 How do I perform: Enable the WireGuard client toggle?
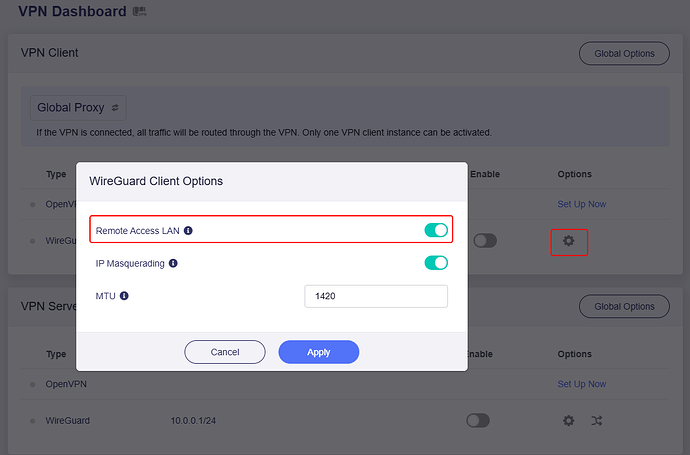click(x=485, y=241)
